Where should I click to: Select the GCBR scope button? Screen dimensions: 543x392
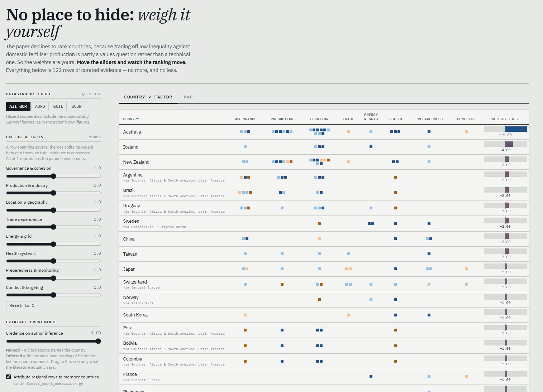[76, 106]
